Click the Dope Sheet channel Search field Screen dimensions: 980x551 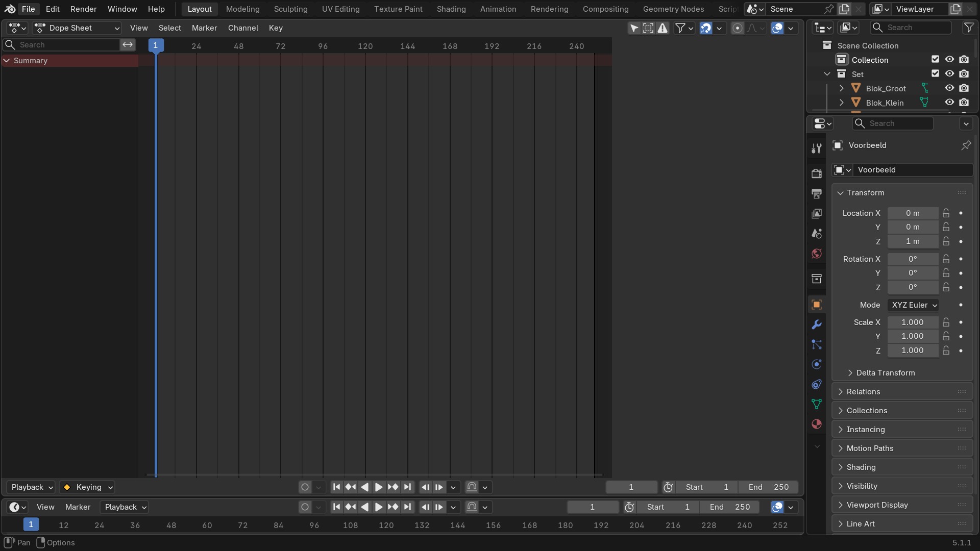(62, 45)
